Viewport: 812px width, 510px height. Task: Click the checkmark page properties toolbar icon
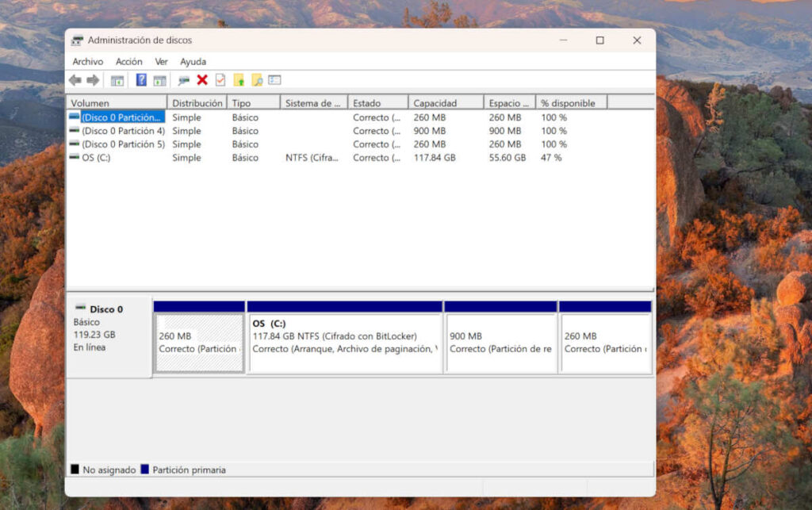220,80
